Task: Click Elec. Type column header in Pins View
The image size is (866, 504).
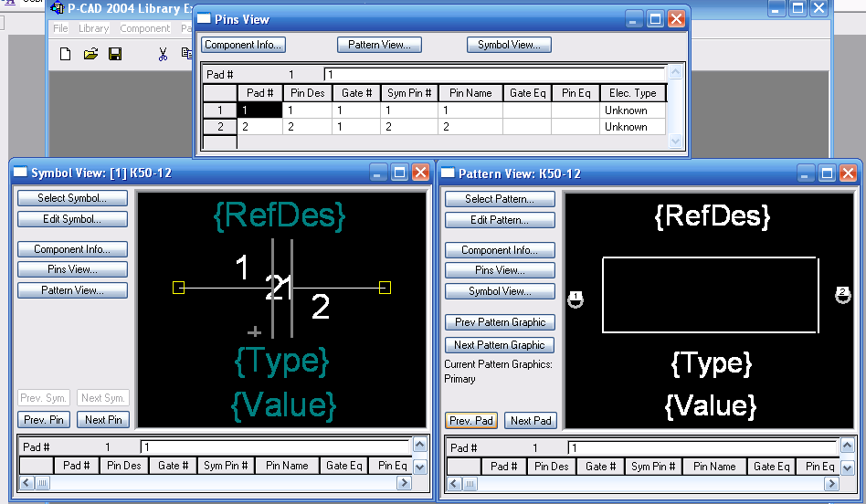Action: (x=633, y=93)
